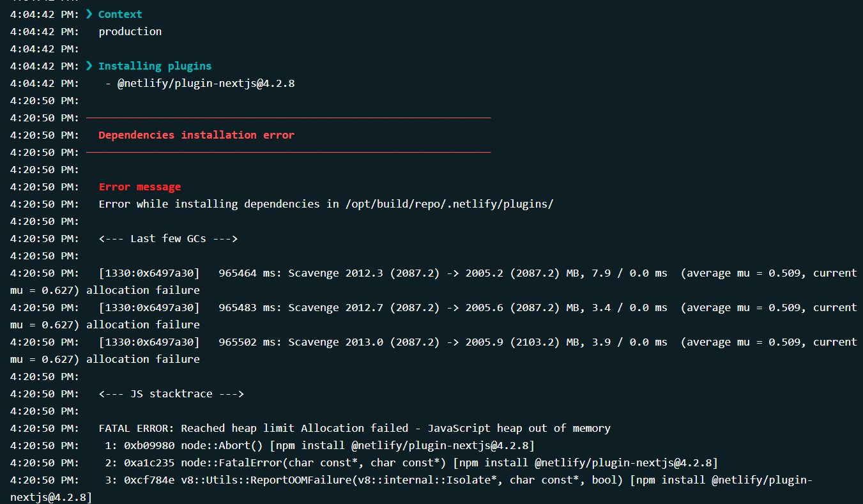Viewport: 863px width, 504px height.
Task: Select the 4:04:42 PM plugin install timestamp
Action: tap(40, 83)
